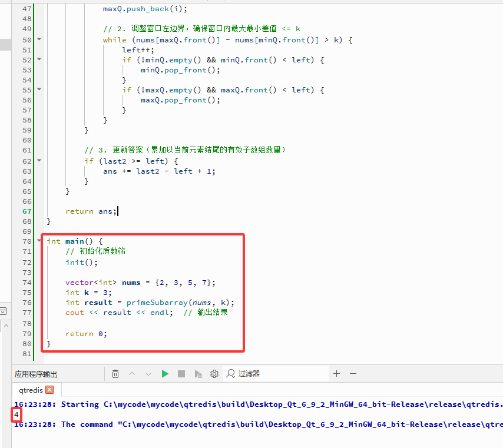Click 'int k = 3;' statement

click(x=88, y=293)
